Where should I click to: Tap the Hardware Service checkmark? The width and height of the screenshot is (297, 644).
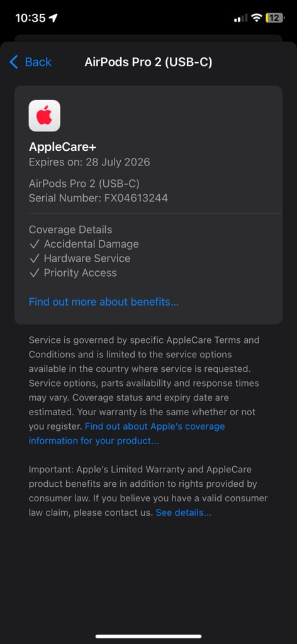click(34, 258)
